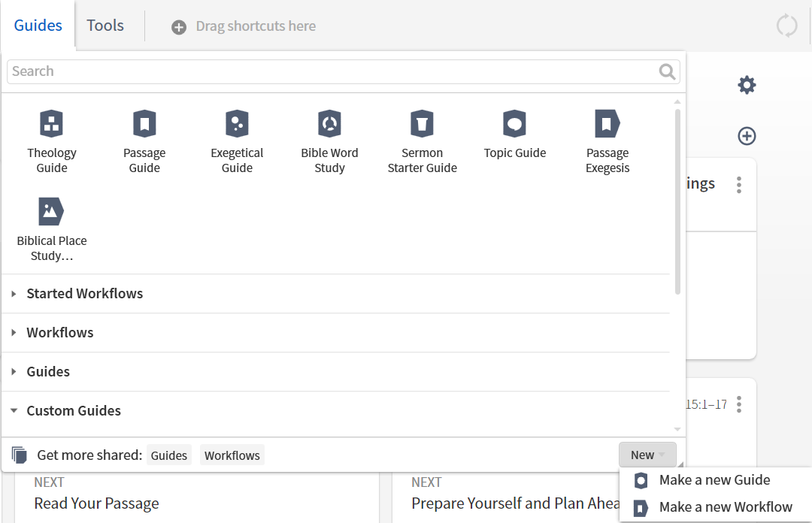
Task: Click the circled plus icon below the gear
Action: click(747, 136)
